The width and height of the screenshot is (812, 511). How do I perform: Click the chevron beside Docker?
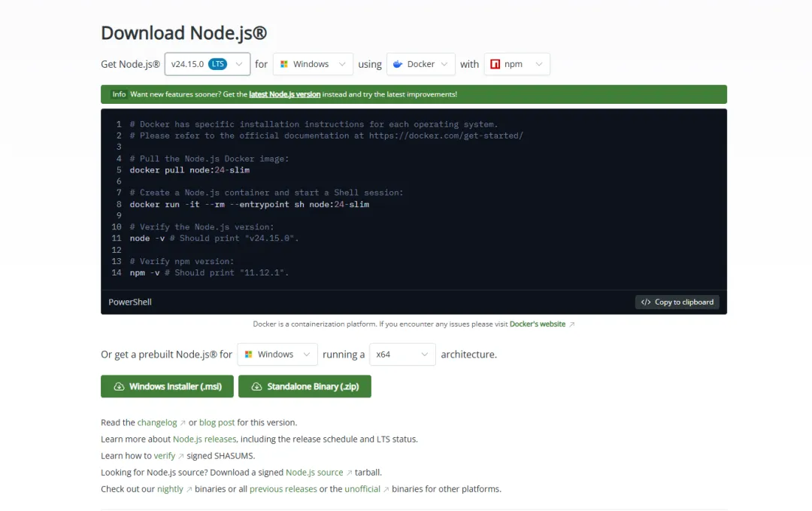click(444, 64)
